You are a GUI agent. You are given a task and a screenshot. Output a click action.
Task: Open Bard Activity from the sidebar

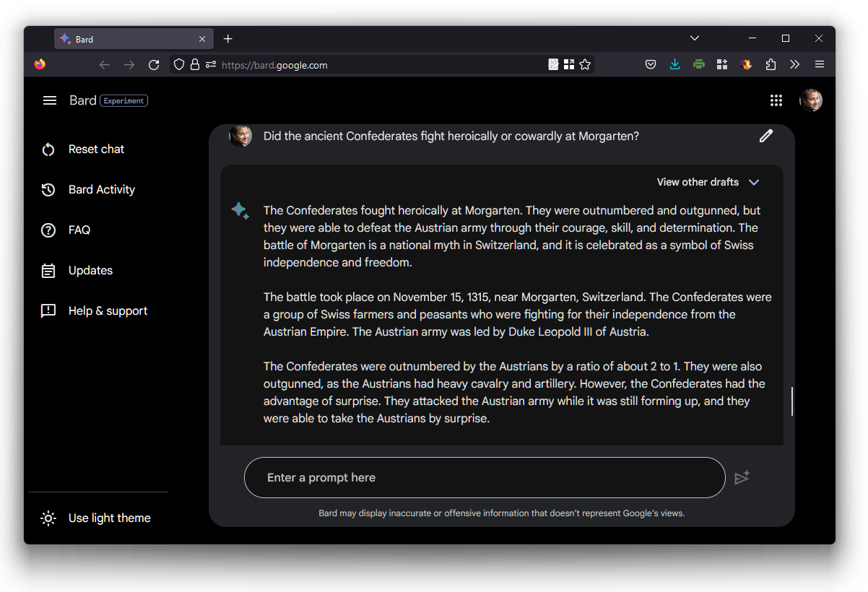[102, 190]
